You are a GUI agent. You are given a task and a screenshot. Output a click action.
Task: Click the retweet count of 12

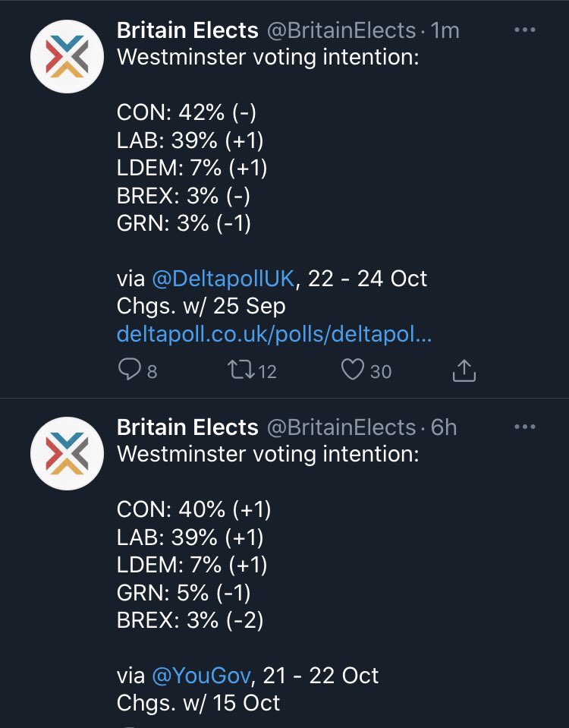click(266, 371)
